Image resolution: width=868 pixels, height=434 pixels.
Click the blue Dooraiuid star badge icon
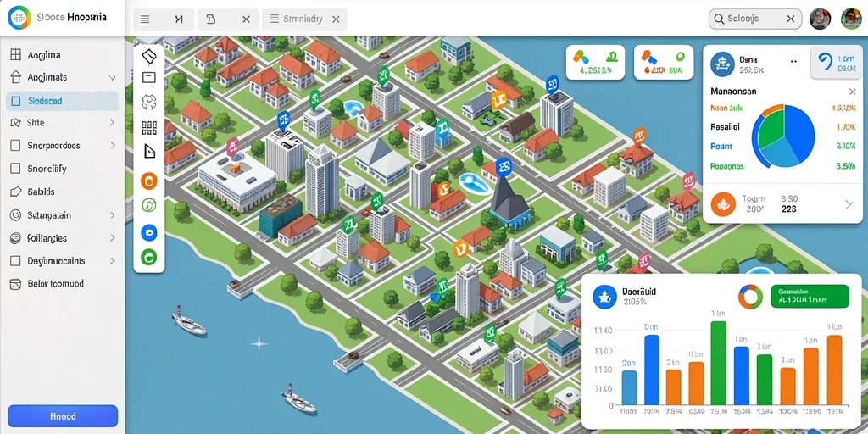(x=604, y=298)
